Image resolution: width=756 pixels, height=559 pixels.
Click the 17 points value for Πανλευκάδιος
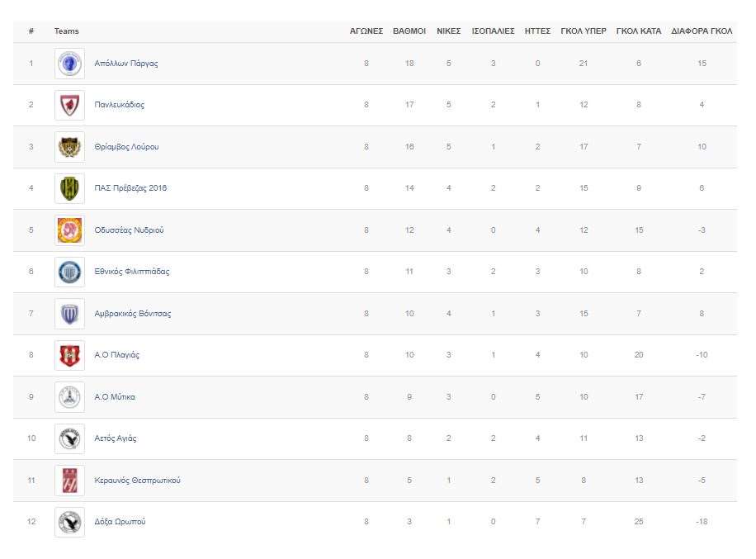point(409,105)
